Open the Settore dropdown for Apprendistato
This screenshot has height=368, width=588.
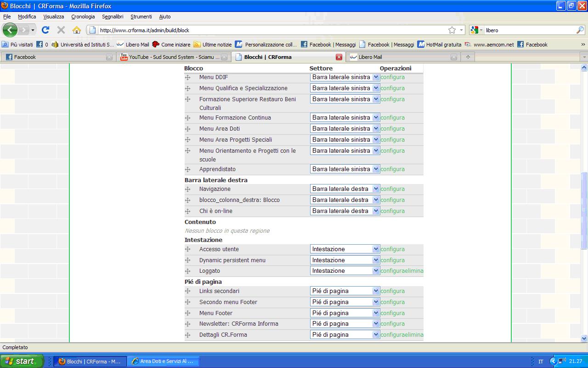pyautogui.click(x=345, y=169)
